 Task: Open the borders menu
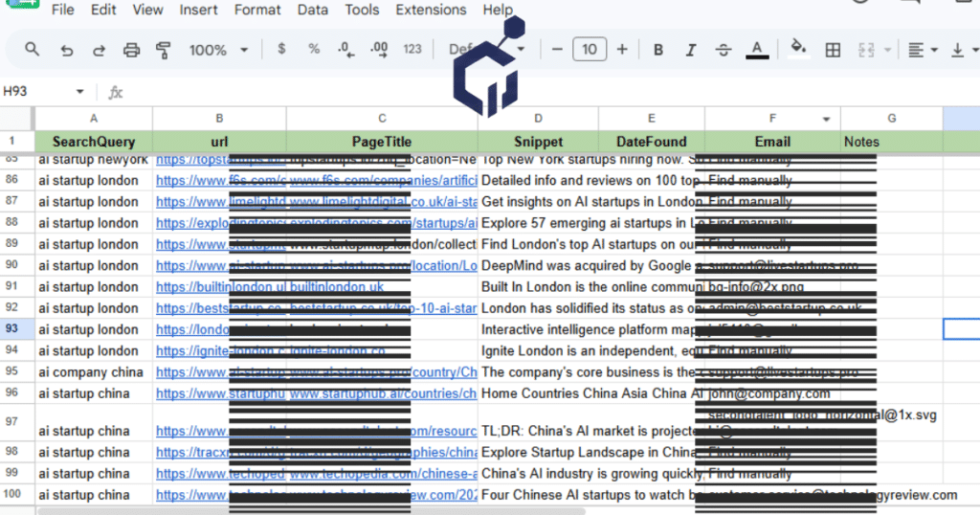833,50
